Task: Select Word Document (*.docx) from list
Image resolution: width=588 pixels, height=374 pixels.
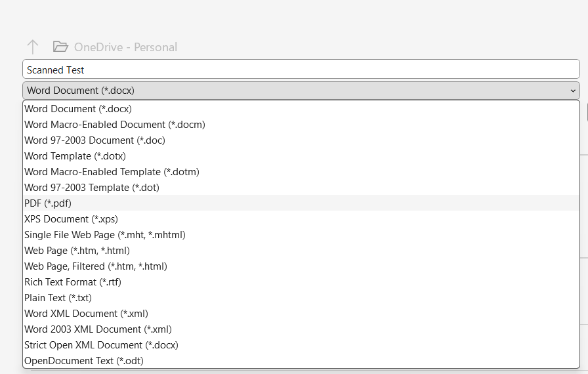Action: [78, 109]
